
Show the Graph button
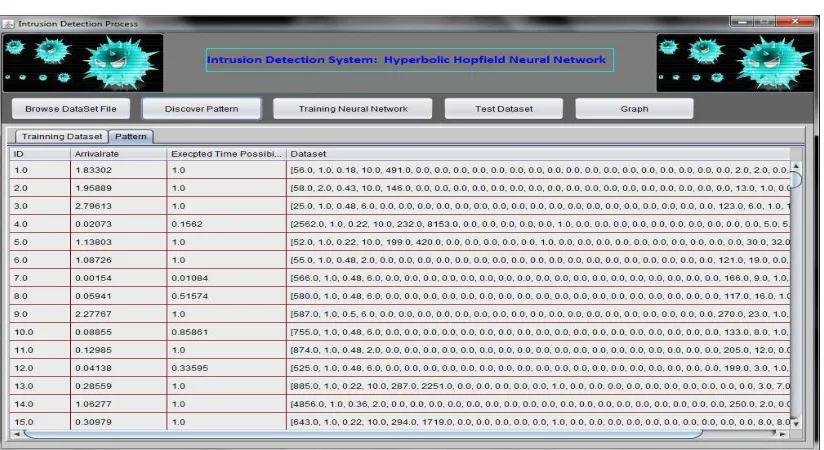click(634, 109)
